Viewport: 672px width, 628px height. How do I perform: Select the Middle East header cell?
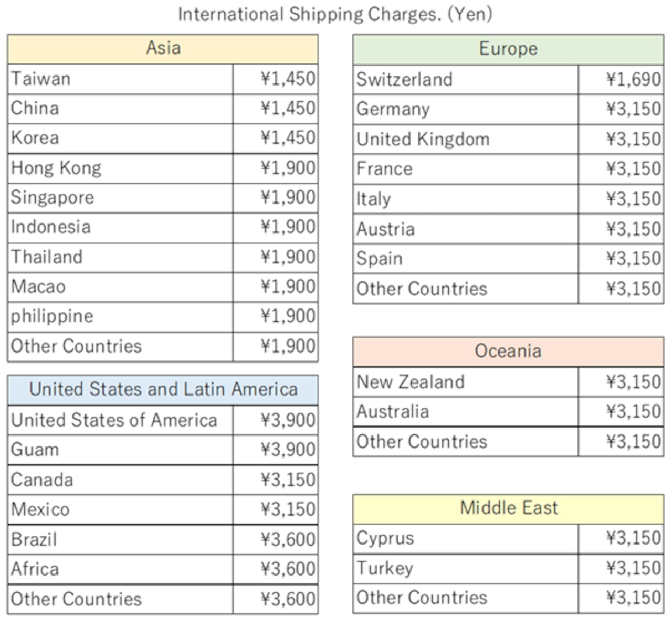pyautogui.click(x=508, y=508)
